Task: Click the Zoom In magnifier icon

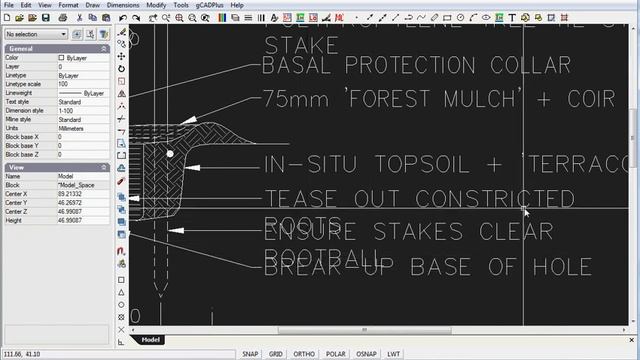Action: [179, 18]
